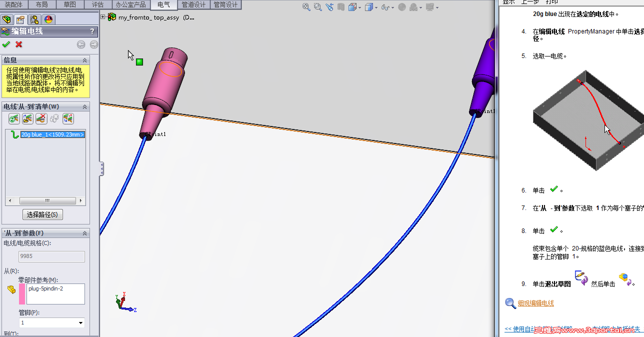Click the Previous View icon
The height and width of the screenshot is (337, 644).
click(x=329, y=7)
